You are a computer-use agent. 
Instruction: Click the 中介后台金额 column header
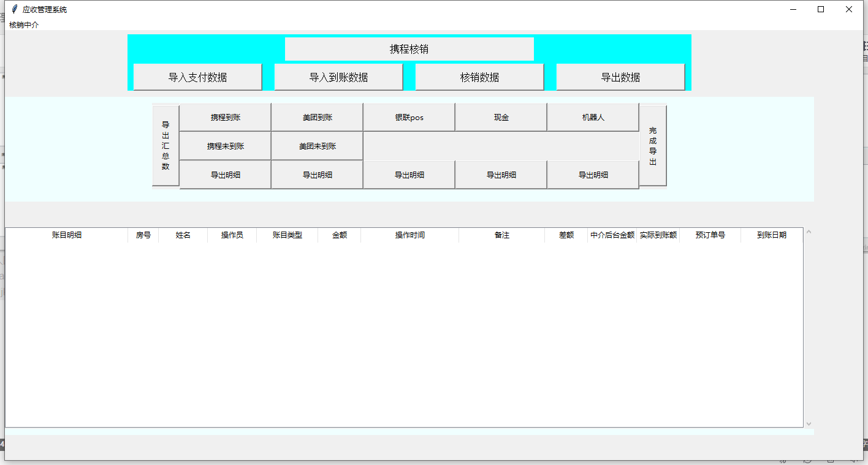point(612,235)
